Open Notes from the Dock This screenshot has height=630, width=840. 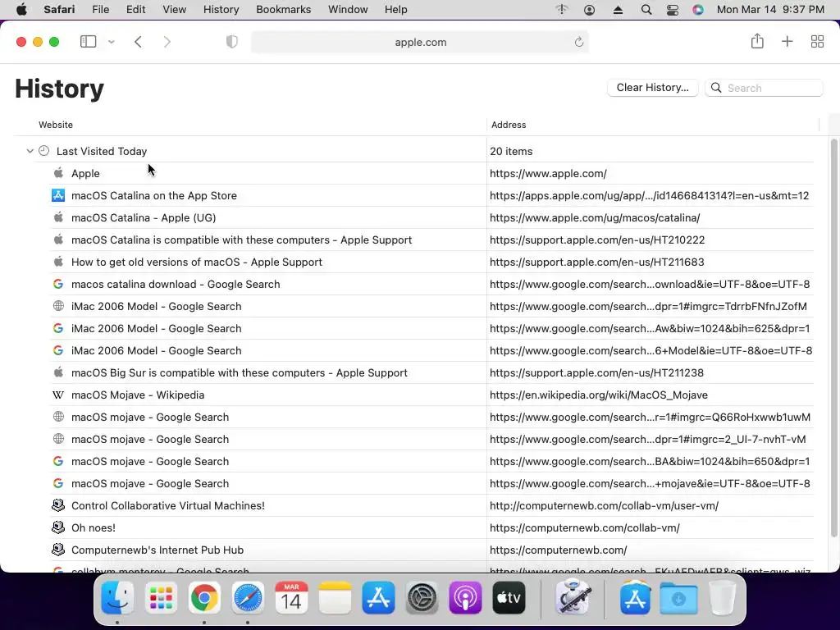(x=335, y=598)
